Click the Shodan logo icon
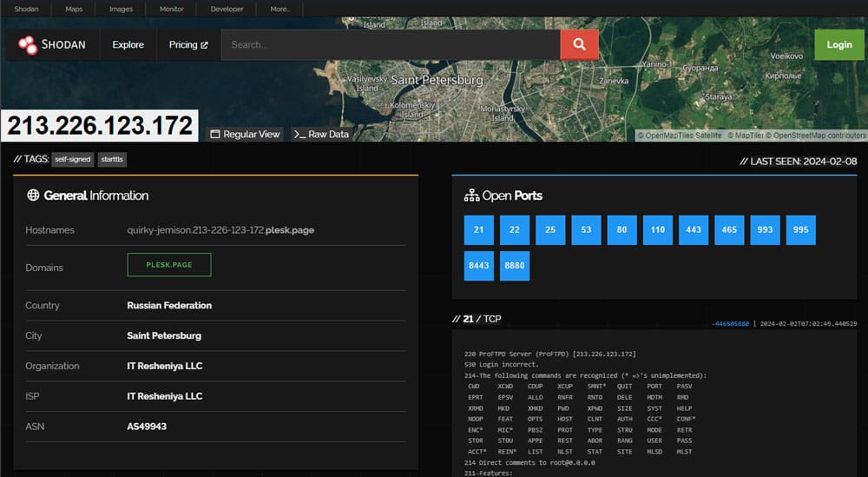This screenshot has width=868, height=477. click(28, 45)
